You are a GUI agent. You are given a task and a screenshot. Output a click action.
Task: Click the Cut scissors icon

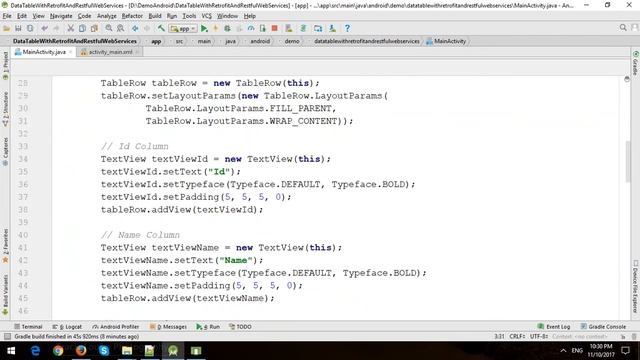[x=71, y=29]
